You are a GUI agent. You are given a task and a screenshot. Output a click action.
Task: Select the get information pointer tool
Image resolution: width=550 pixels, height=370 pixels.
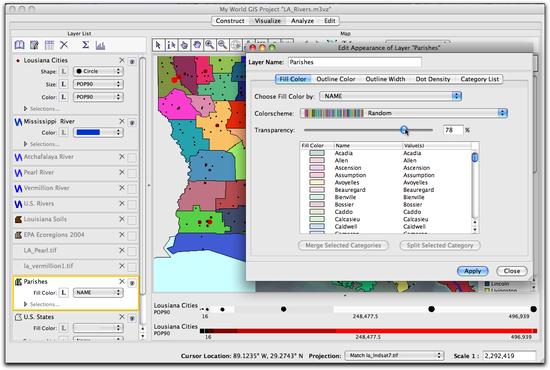[171, 45]
